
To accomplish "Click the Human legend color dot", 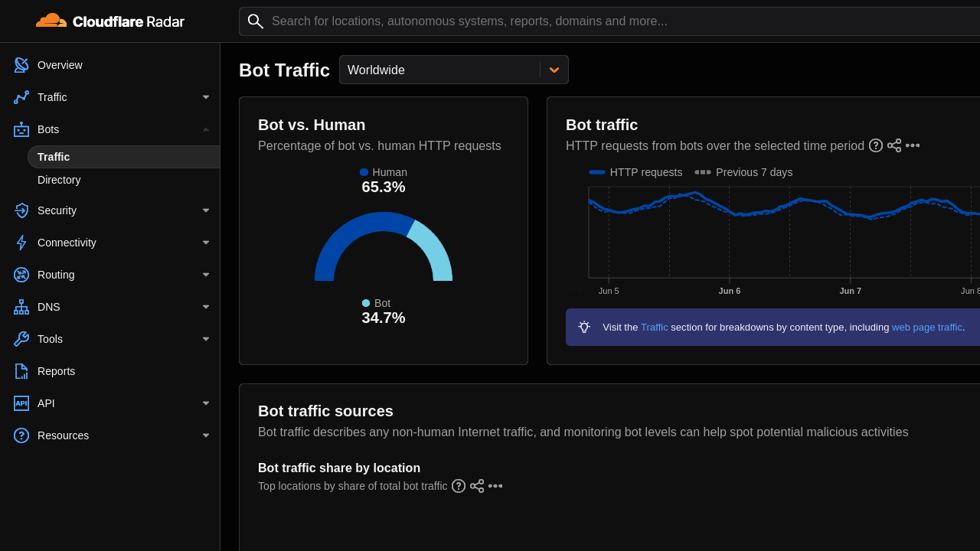I will pos(364,172).
